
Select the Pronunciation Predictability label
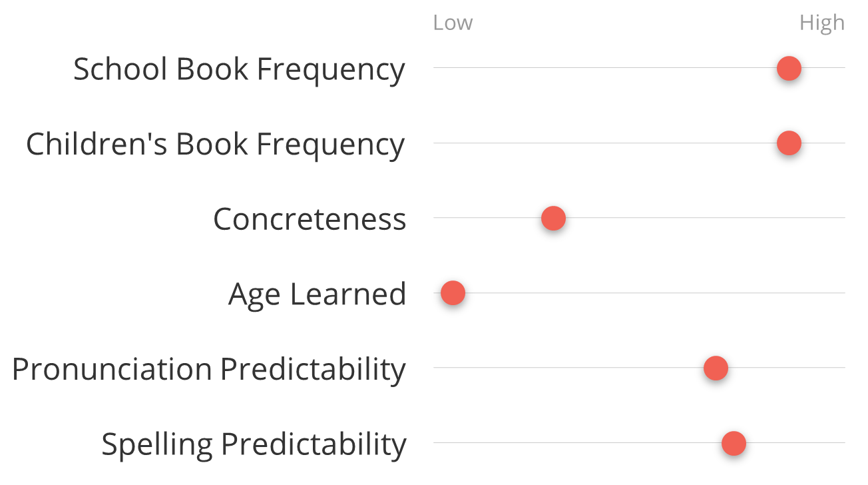tap(208, 370)
